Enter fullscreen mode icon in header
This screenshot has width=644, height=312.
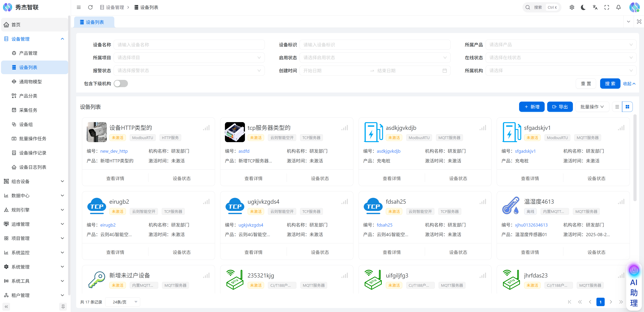[607, 7]
